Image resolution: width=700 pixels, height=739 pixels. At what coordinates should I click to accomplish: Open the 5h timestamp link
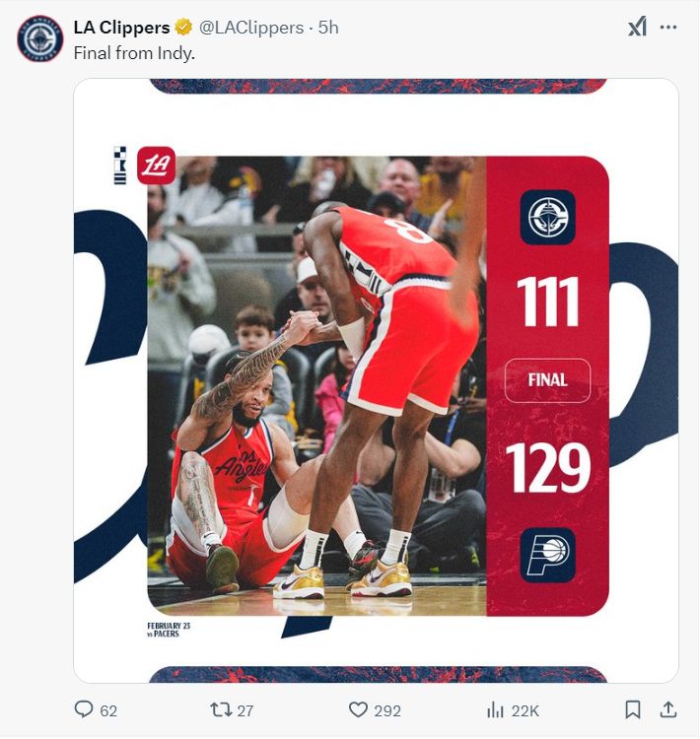click(328, 28)
